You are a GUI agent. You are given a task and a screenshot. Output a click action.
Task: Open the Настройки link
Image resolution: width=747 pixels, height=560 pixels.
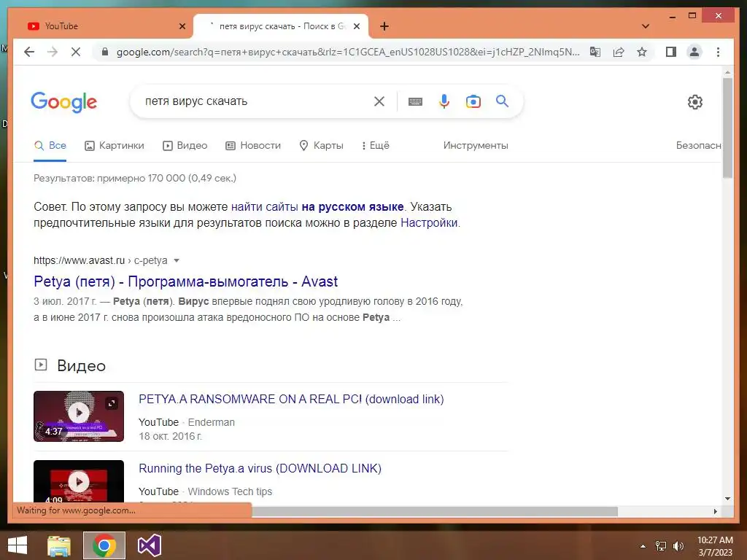point(429,222)
